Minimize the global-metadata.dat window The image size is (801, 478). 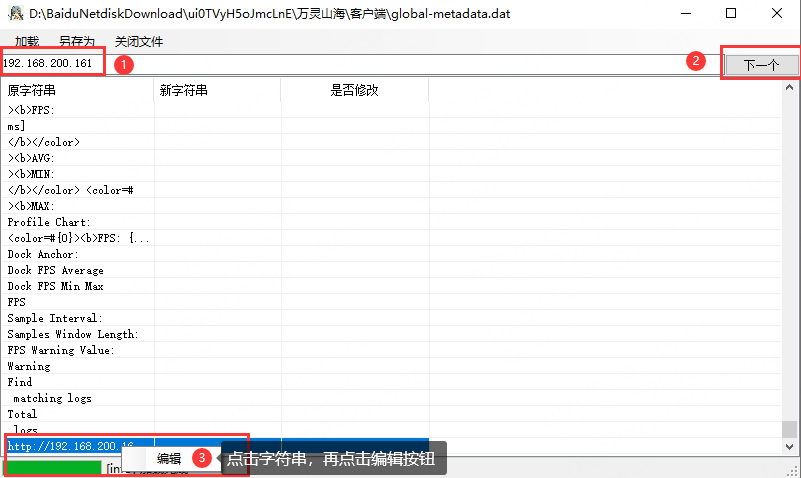pos(686,13)
